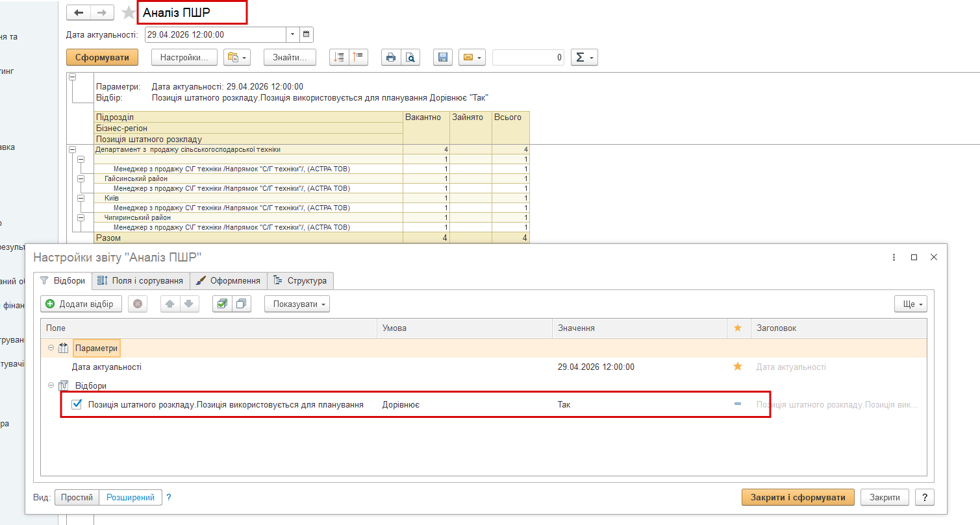Open the Ще menu in the dialog
The image size is (980, 525).
(911, 304)
